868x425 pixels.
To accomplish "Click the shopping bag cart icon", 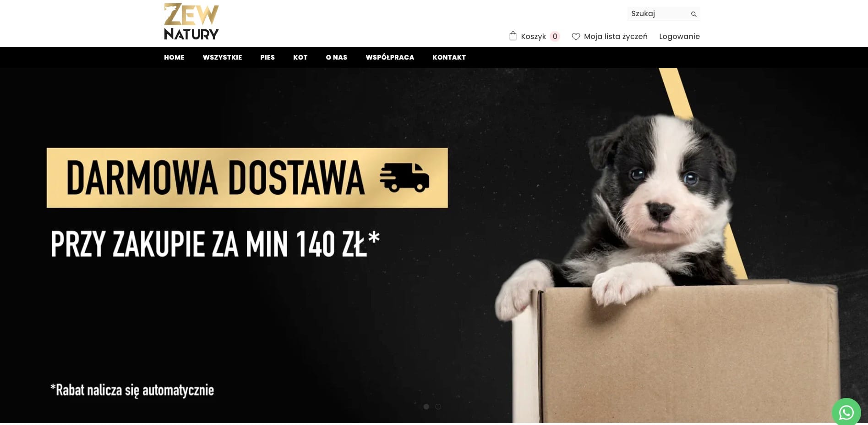I will coord(513,36).
